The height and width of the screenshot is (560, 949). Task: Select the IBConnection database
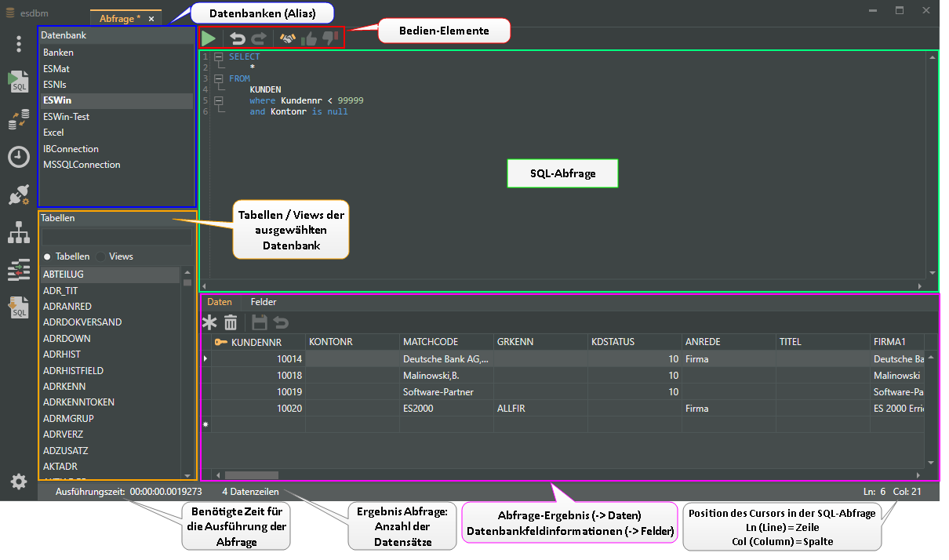(116, 149)
